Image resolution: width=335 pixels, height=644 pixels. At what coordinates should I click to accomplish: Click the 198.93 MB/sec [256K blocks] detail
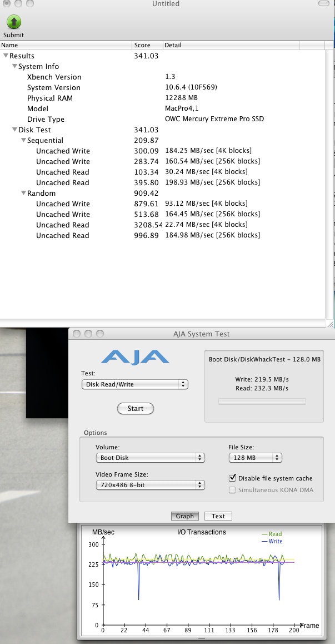(212, 182)
